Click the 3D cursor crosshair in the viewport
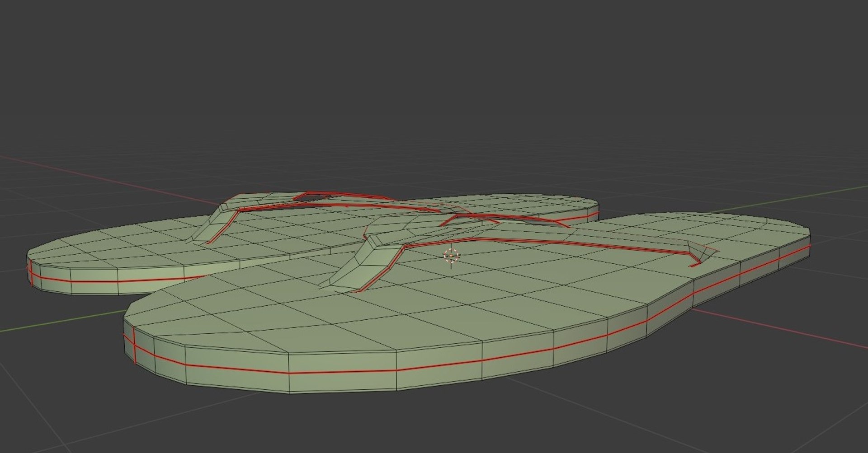 pyautogui.click(x=451, y=256)
